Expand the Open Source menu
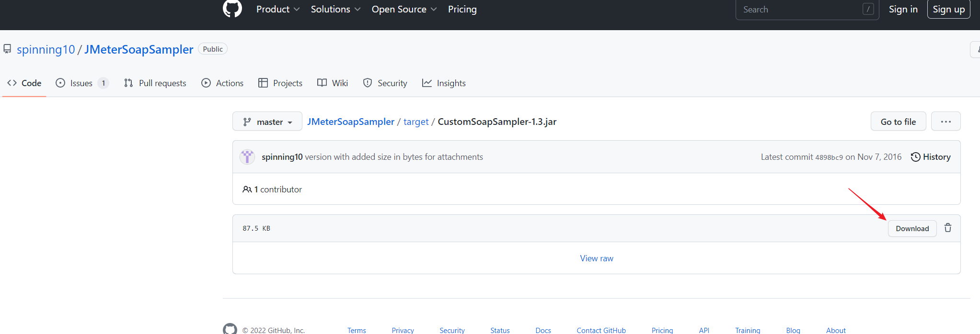The width and height of the screenshot is (980, 334). (x=404, y=10)
